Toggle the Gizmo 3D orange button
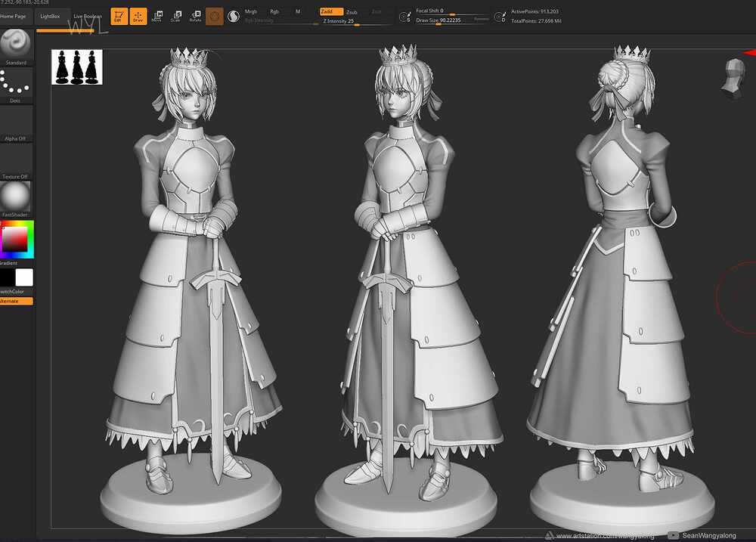756x542 pixels. 215,17
